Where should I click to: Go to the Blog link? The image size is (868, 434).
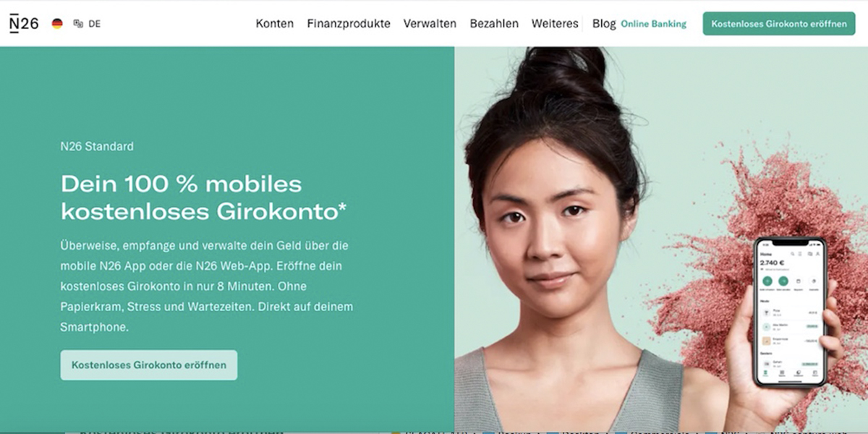(x=604, y=23)
